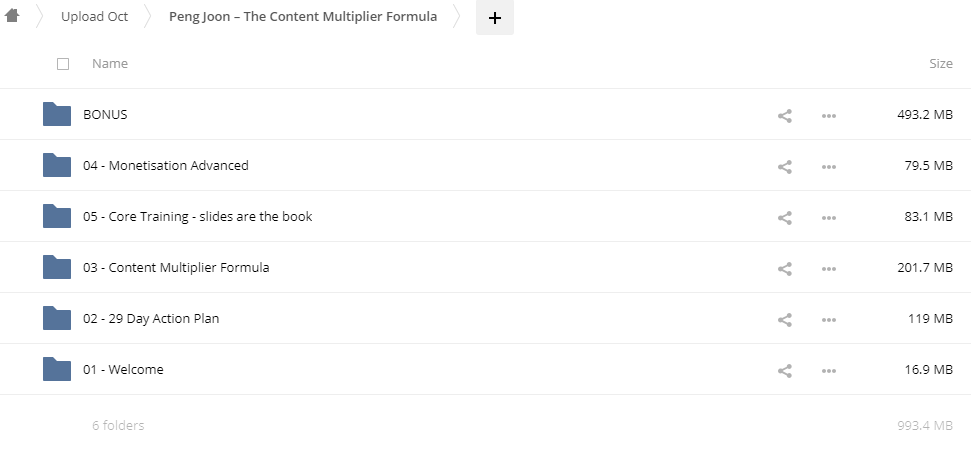Open more actions for 02 - 29 Day Action Plan
The width and height of the screenshot is (971, 463).
[828, 319]
